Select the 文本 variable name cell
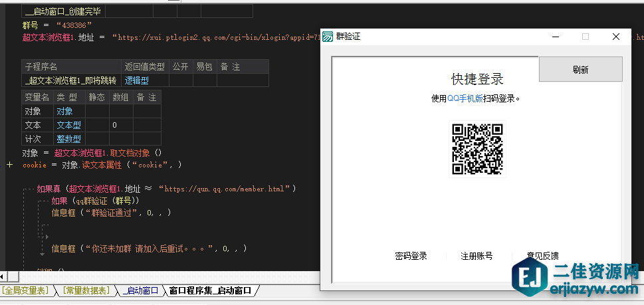Viewport: 644px width, 305px height. [37, 125]
